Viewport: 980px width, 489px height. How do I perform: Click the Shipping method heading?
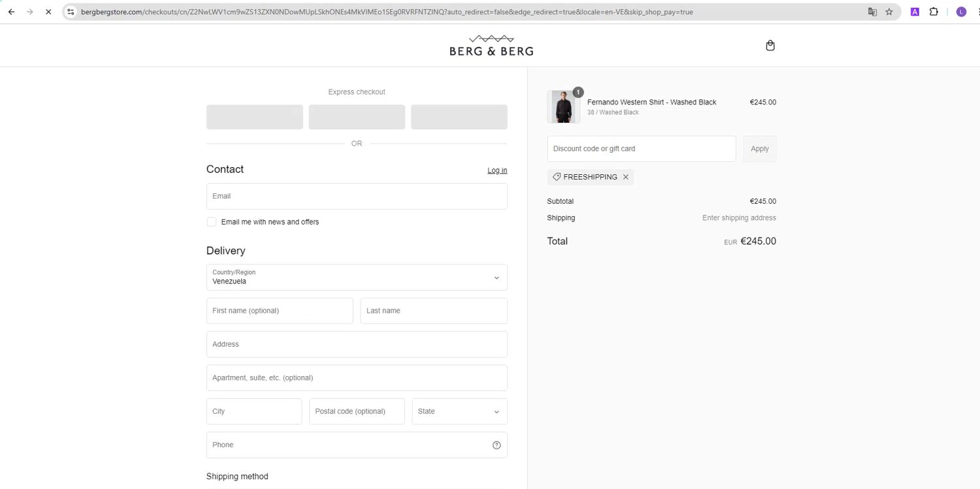(x=237, y=477)
